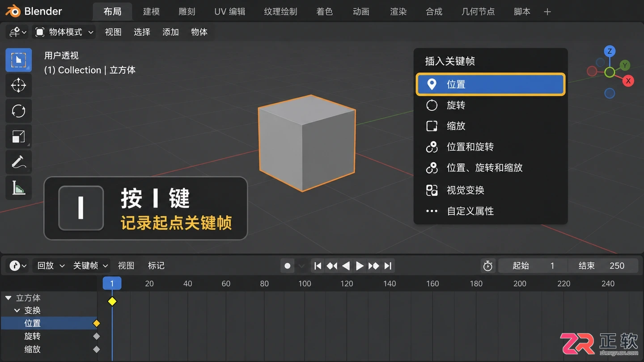
Task: Switch to the 合成 workspace tab
Action: [434, 12]
